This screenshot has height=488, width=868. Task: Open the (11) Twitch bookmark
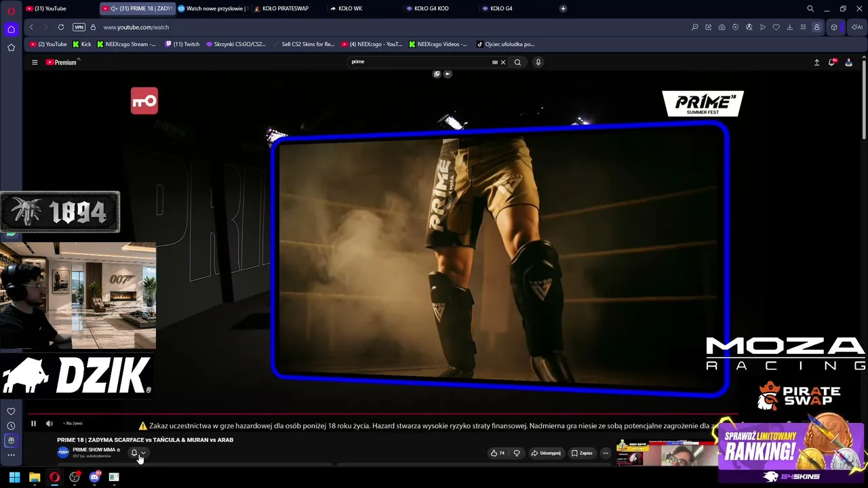[x=182, y=44]
